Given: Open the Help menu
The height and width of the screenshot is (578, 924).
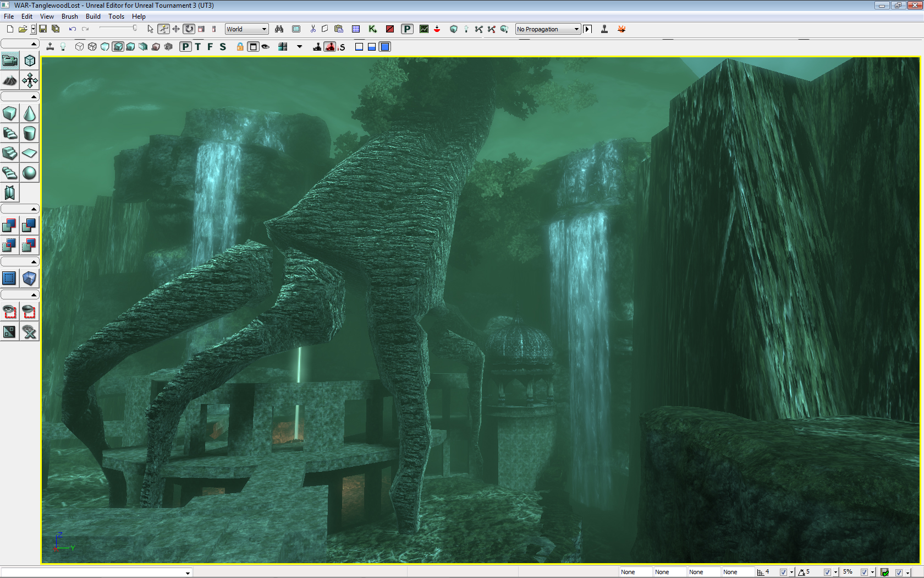Looking at the screenshot, I should pyautogui.click(x=139, y=17).
